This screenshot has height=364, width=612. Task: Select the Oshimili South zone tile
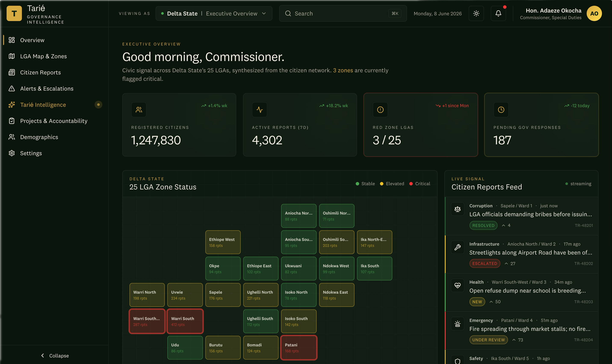pos(337,242)
